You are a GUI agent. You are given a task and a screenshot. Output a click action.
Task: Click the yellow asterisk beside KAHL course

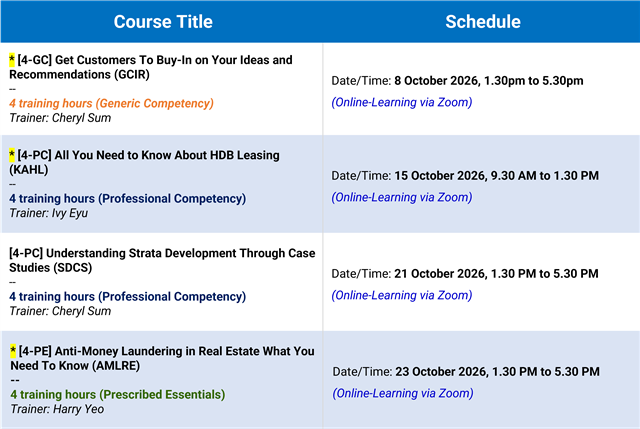point(12,155)
